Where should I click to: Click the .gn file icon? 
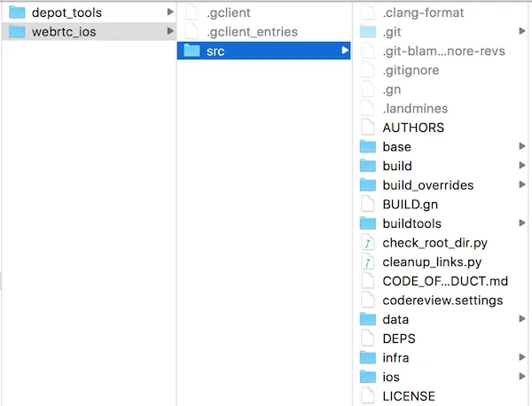368,90
